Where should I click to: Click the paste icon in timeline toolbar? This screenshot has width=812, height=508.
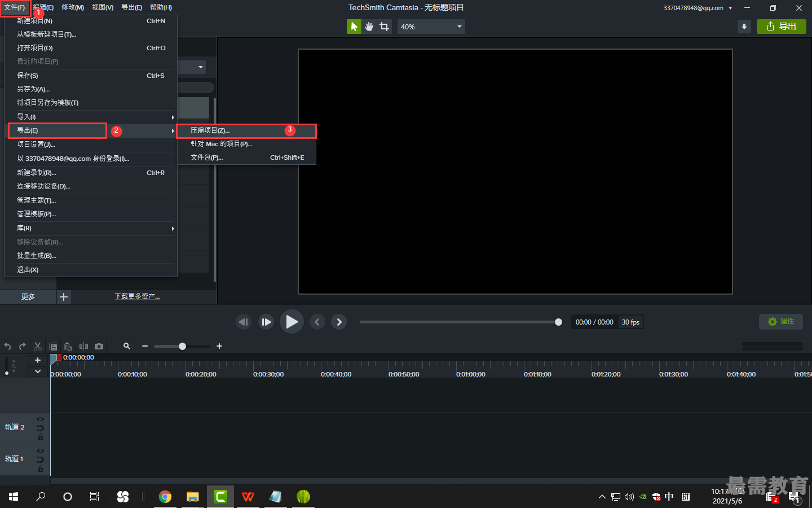(68, 346)
